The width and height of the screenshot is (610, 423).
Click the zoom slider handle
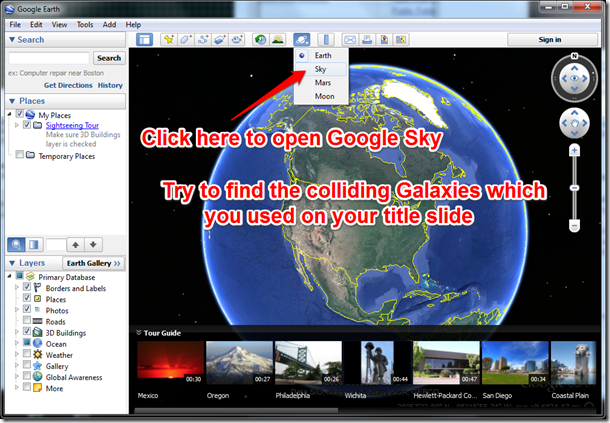(x=574, y=188)
